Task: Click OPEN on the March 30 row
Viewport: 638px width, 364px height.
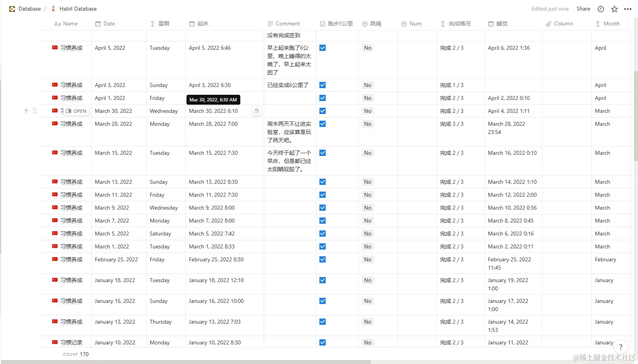Action: 76,111
